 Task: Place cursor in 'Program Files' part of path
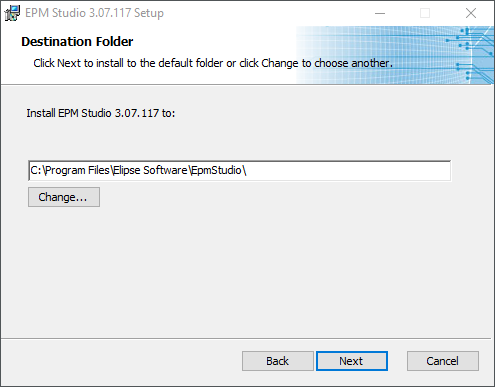pos(78,170)
